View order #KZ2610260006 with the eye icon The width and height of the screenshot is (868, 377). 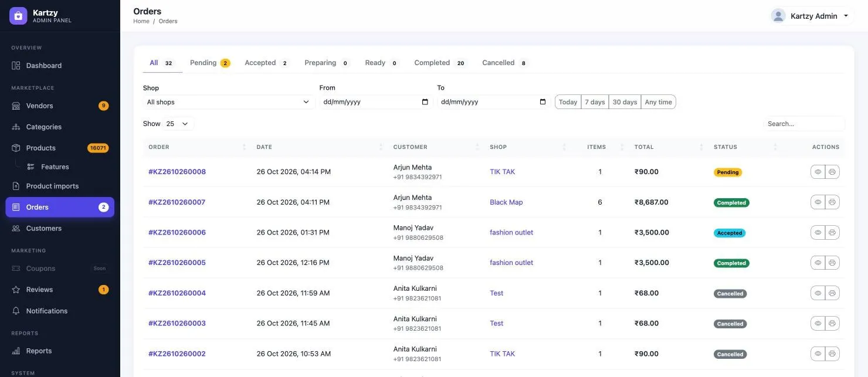point(818,233)
